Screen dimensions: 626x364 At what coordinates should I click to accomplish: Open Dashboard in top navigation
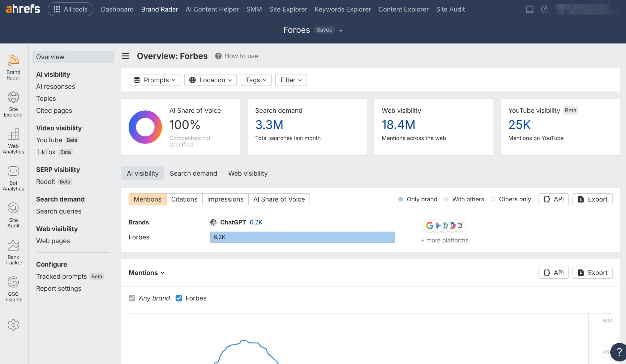tap(117, 9)
